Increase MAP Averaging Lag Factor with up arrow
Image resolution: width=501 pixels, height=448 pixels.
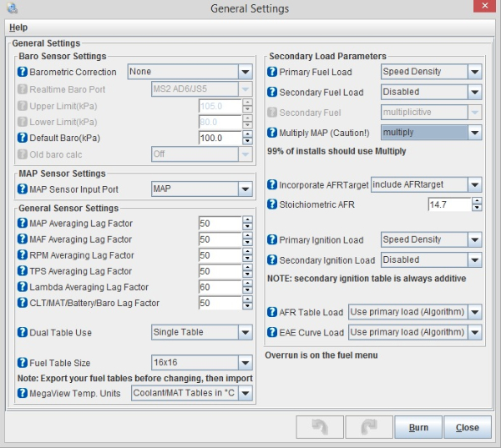point(247,220)
